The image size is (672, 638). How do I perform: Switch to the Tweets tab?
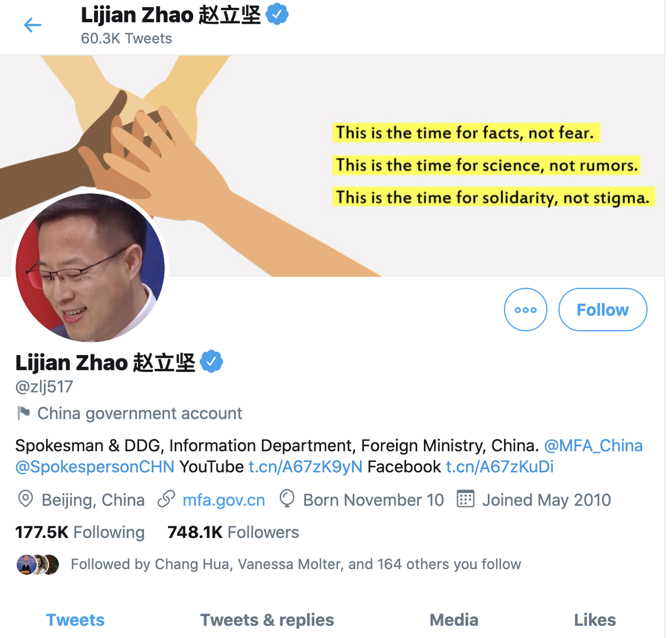pos(75,620)
